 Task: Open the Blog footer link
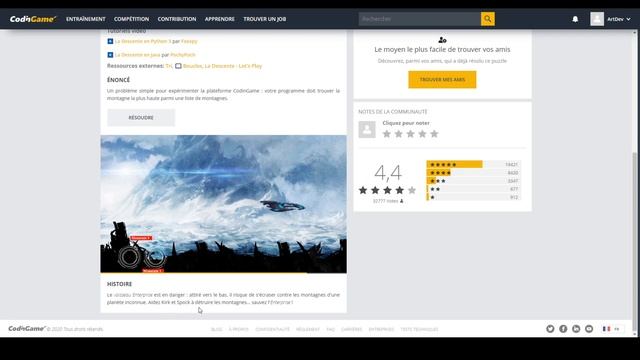tap(217, 329)
